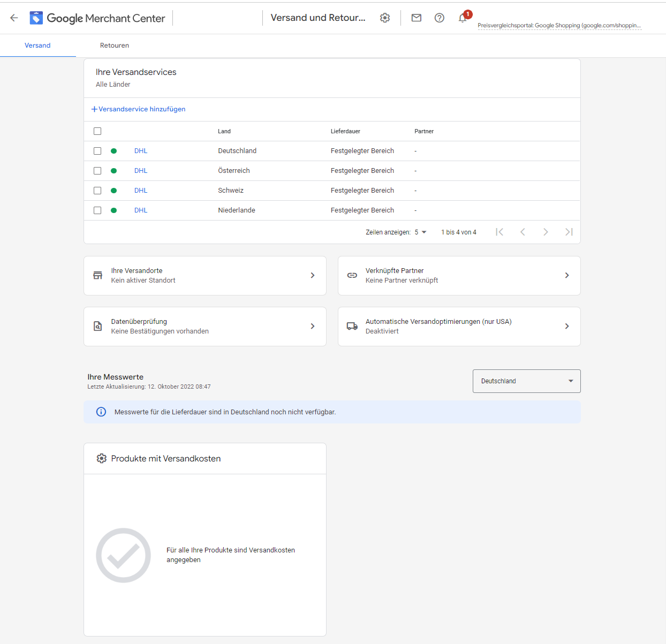The width and height of the screenshot is (666, 644).
Task: Tick the select-all checkbox in the table header
Action: pos(97,131)
